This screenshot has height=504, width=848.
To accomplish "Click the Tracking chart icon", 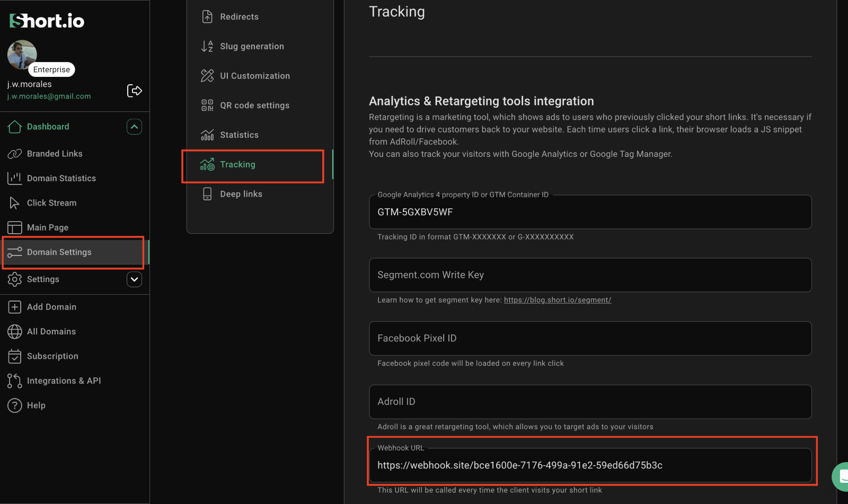I will coord(207,164).
